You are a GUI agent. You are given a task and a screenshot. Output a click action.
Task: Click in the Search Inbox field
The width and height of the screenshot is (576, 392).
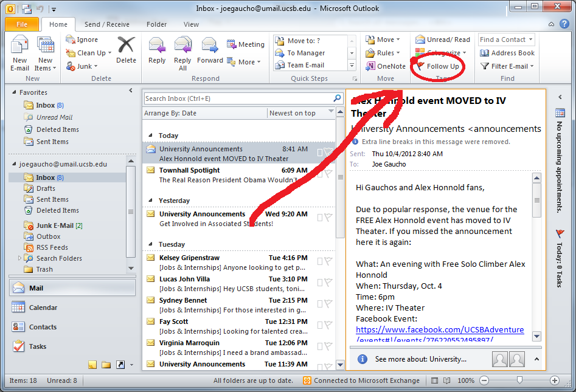[x=237, y=98]
